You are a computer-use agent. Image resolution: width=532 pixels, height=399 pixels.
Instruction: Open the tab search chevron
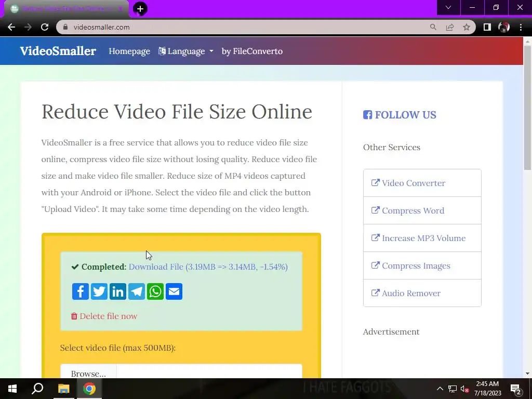(448, 7)
